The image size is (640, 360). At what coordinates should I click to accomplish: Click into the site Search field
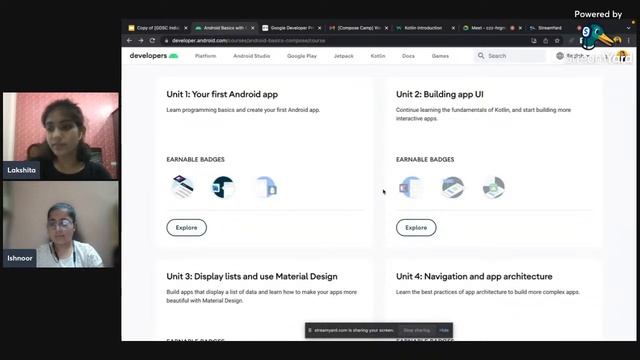point(509,56)
